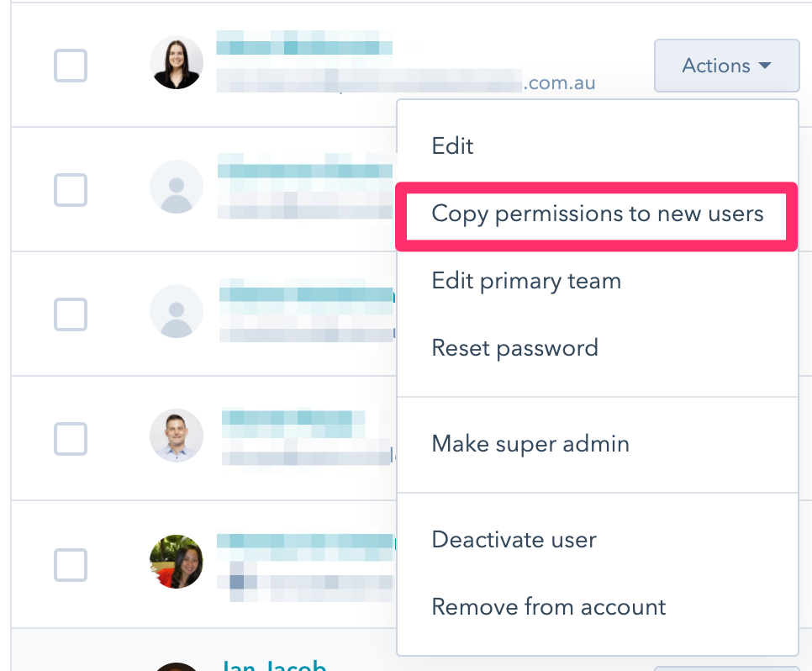This screenshot has height=671, width=812.
Task: Select Edit primary team option
Action: [x=526, y=280]
